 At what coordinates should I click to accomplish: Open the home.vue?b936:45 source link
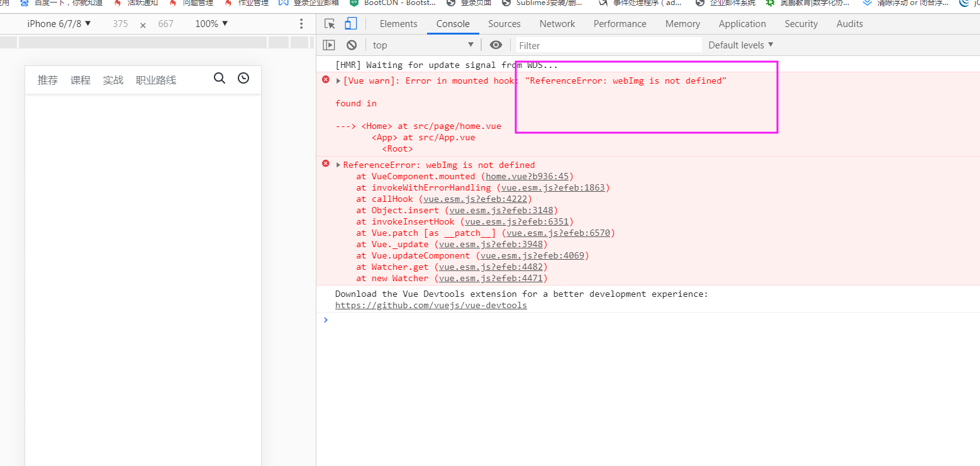click(x=527, y=176)
